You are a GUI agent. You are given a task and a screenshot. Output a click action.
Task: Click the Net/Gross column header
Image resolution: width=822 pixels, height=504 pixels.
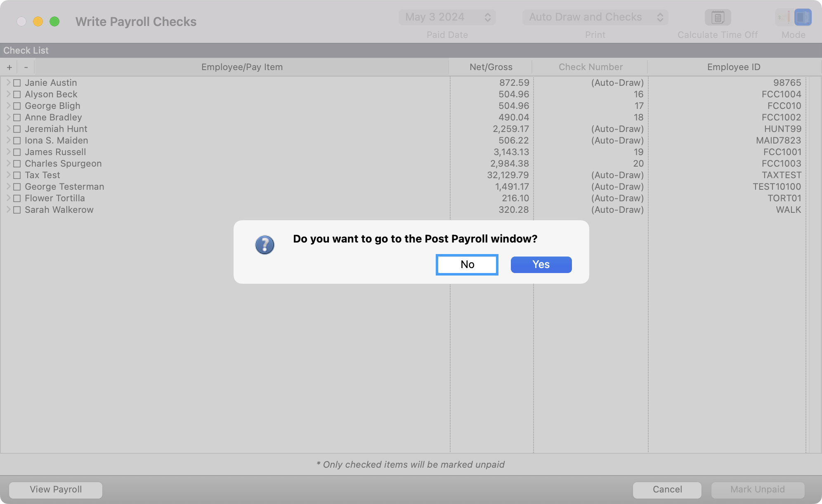(x=491, y=67)
